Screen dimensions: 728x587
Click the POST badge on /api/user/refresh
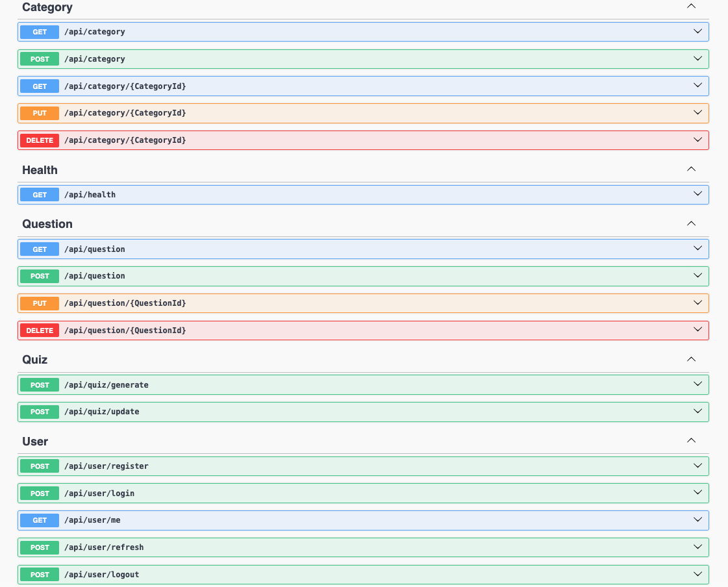(39, 547)
